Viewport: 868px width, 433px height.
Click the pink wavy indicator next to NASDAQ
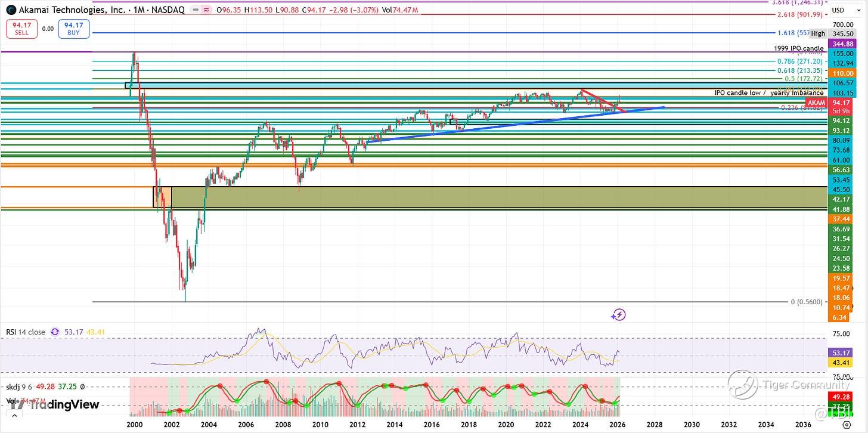tap(206, 10)
